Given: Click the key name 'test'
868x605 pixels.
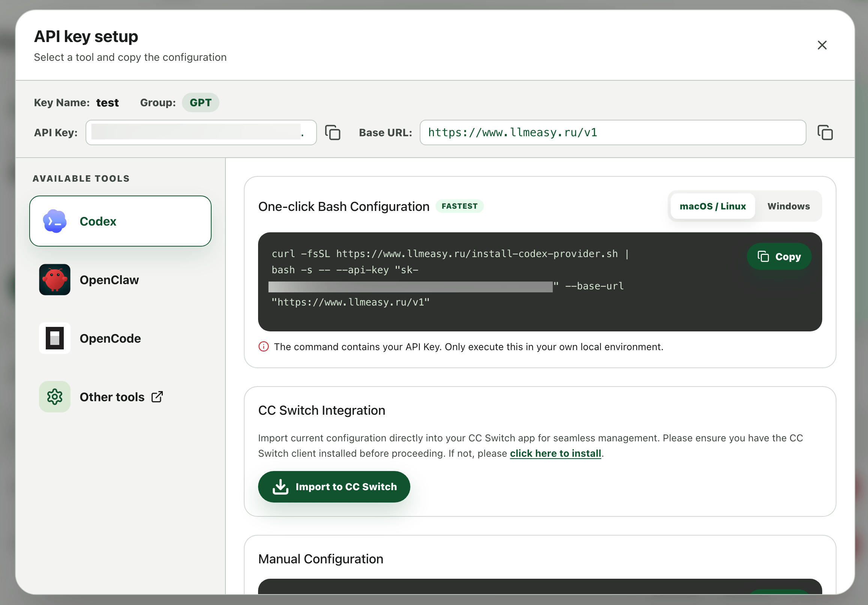Looking at the screenshot, I should tap(107, 102).
